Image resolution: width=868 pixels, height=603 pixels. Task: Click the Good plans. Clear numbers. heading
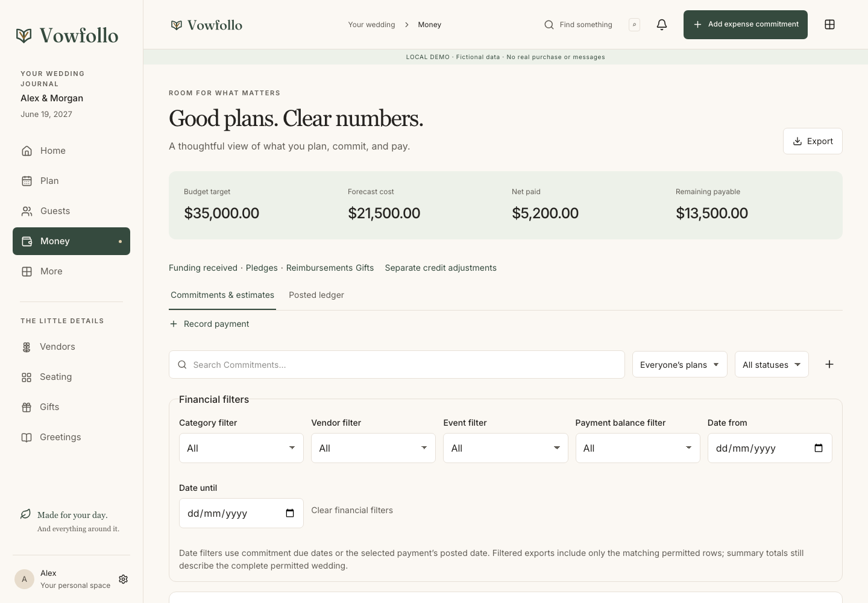click(x=296, y=119)
